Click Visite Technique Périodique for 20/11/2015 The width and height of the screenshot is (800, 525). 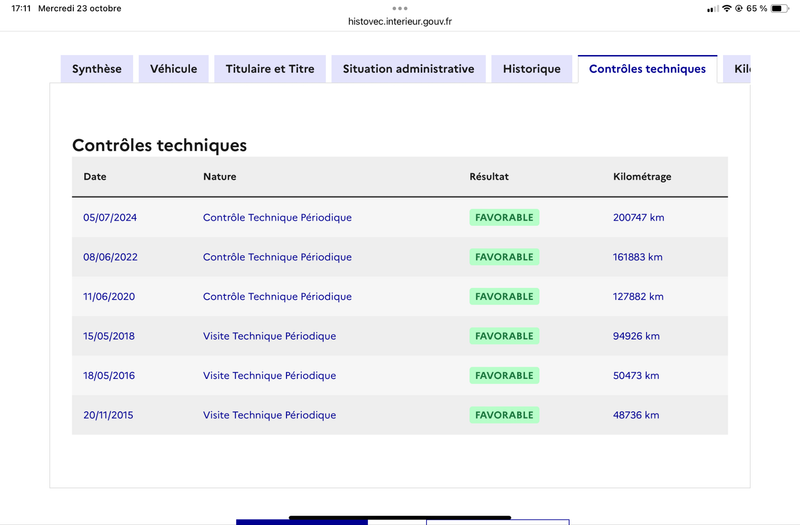click(269, 415)
